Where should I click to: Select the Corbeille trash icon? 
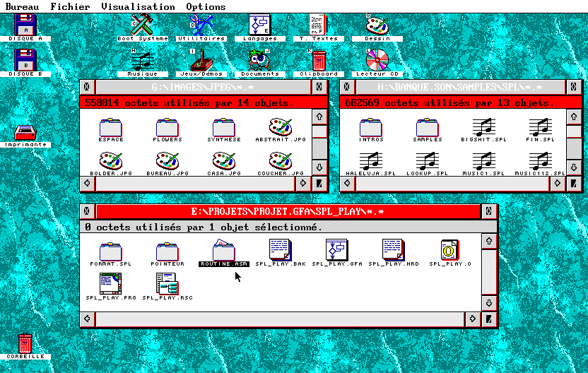(x=25, y=343)
